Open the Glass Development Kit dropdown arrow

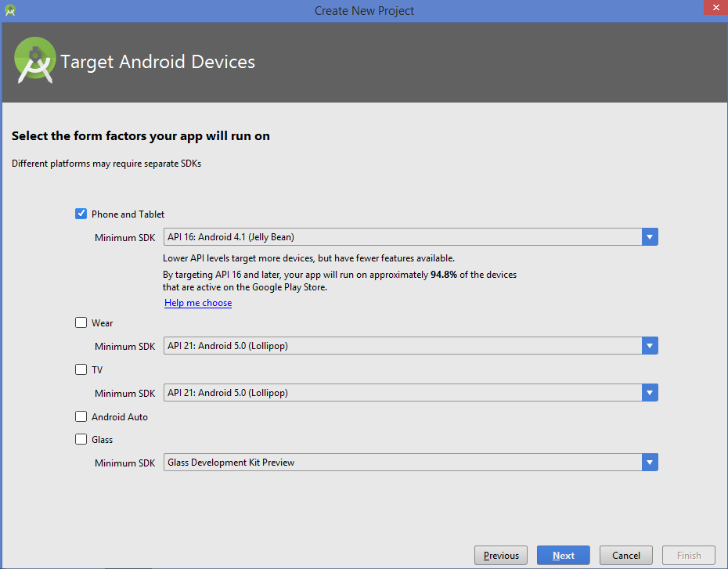(649, 463)
